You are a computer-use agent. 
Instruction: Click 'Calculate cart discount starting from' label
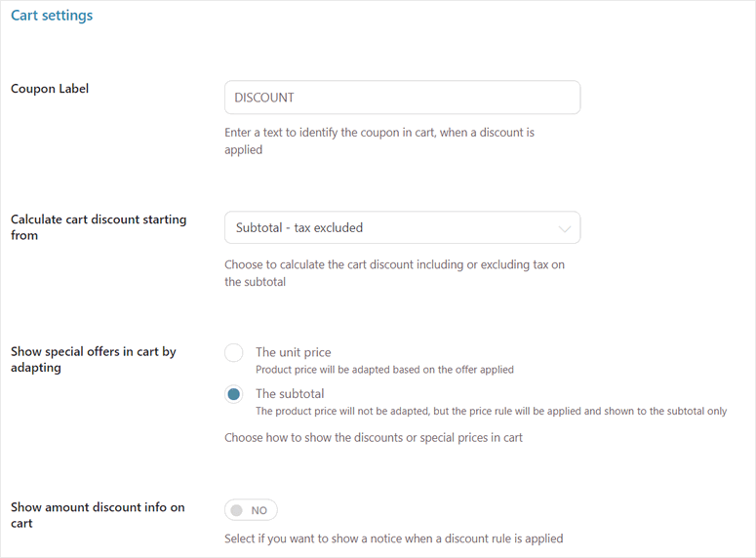[x=98, y=227]
